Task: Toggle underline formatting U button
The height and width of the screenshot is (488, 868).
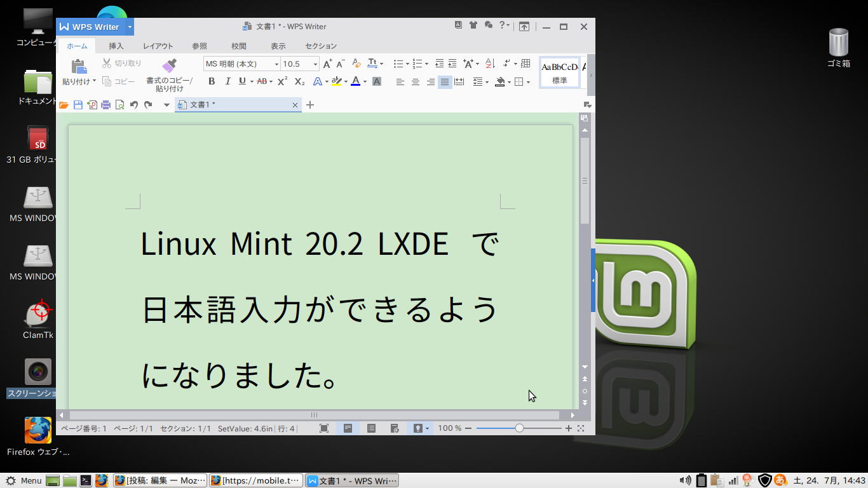Action: pos(242,81)
